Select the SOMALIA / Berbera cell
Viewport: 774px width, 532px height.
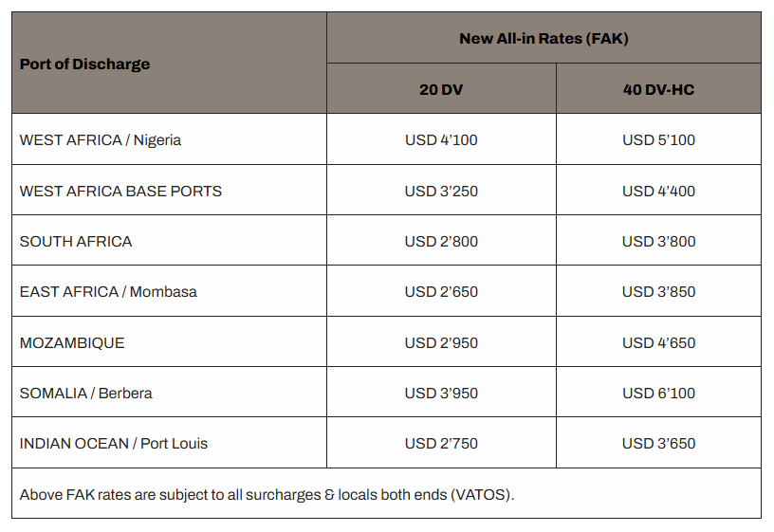click(x=86, y=394)
